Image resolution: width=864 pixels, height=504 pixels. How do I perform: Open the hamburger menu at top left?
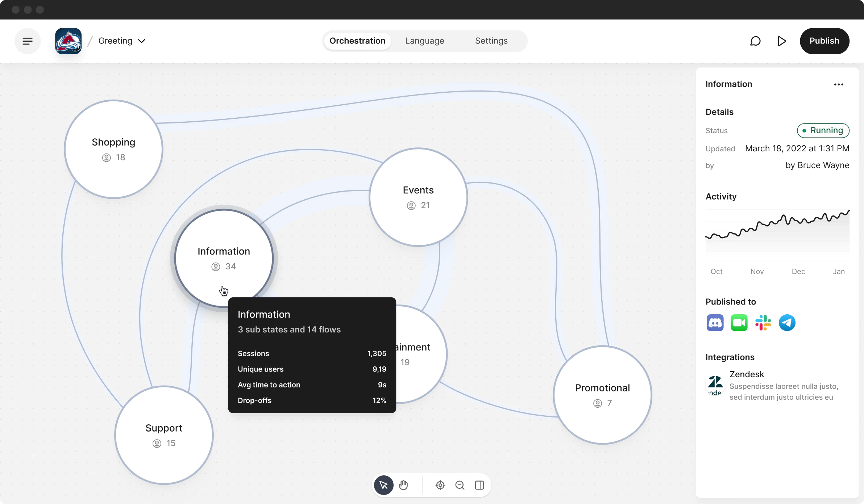tap(28, 41)
